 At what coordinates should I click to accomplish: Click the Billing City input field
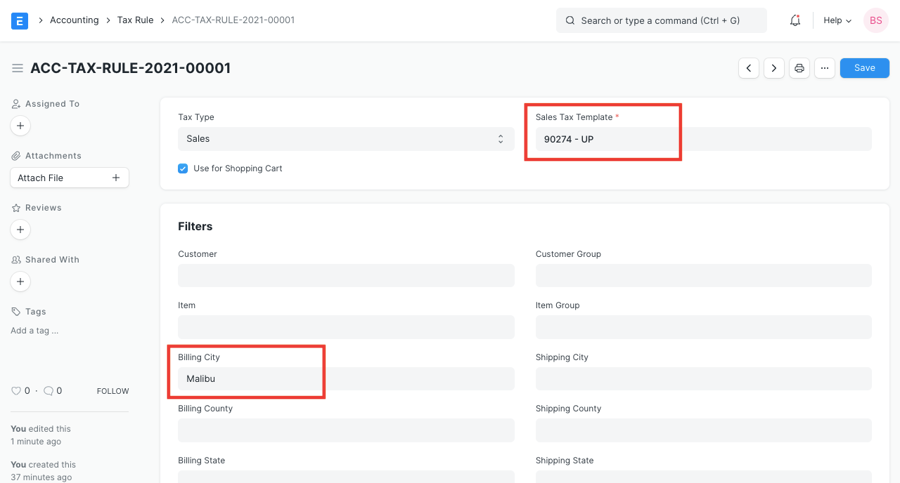345,379
